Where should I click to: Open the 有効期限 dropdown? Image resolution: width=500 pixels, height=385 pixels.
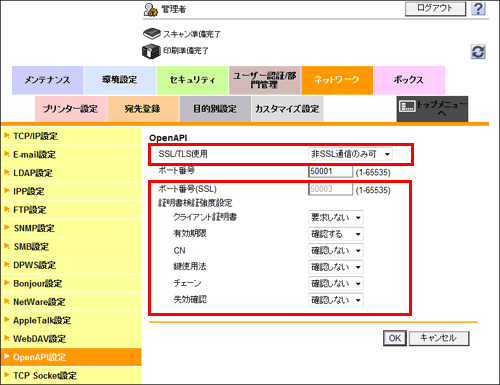pos(336,234)
